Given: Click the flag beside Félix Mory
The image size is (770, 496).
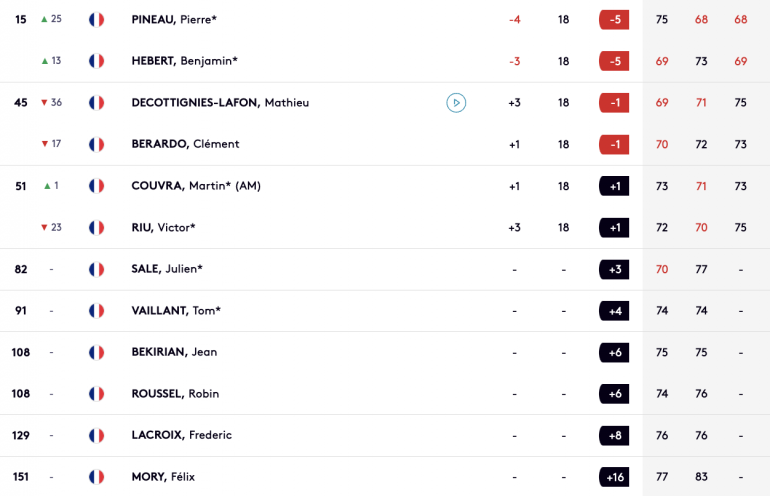Looking at the screenshot, I should click(x=96, y=477).
